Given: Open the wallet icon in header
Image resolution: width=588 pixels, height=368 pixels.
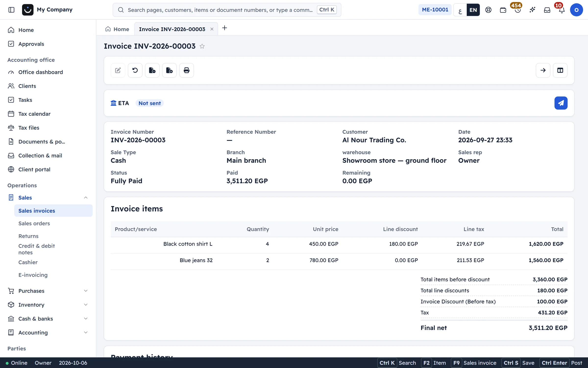Looking at the screenshot, I should (x=503, y=10).
